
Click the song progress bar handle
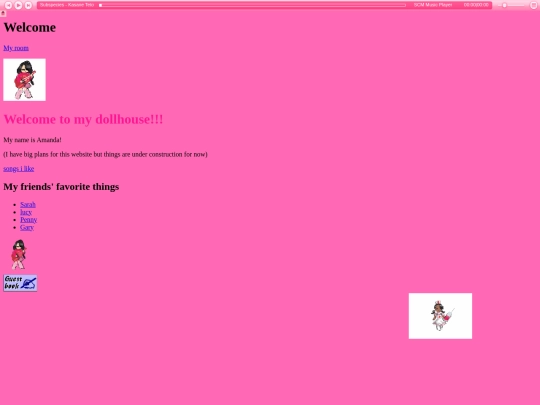coord(101,5)
